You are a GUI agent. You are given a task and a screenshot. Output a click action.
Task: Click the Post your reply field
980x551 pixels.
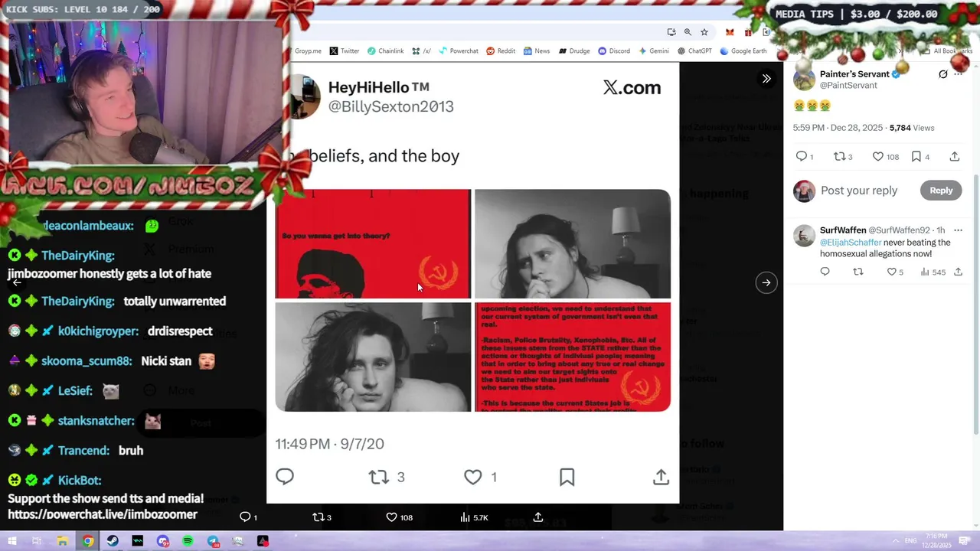coord(859,191)
